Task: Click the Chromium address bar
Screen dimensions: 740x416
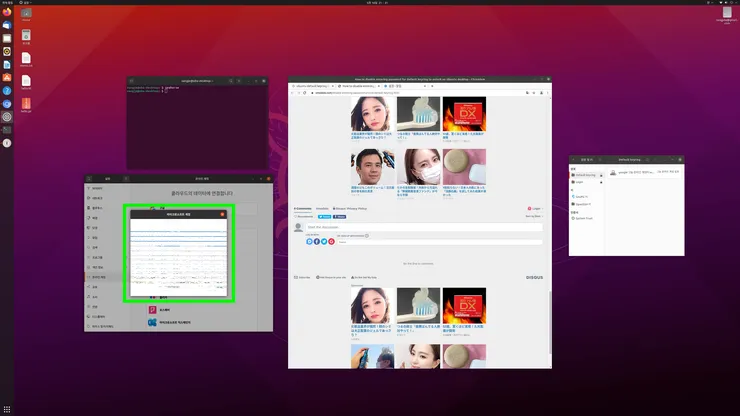Action: (415, 93)
